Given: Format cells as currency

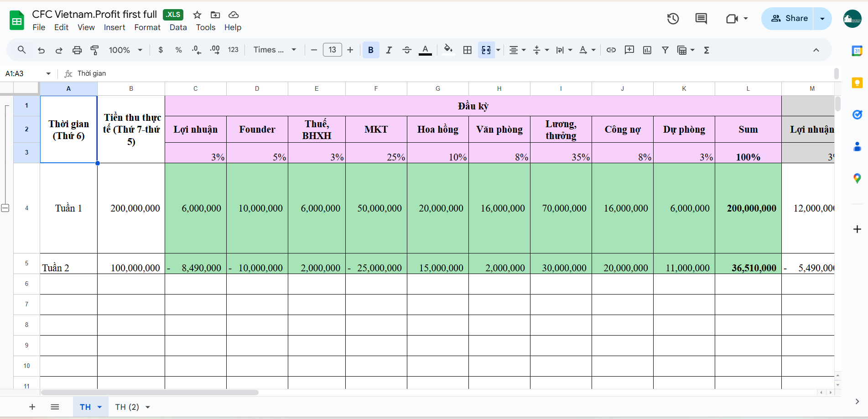Looking at the screenshot, I should [x=161, y=50].
